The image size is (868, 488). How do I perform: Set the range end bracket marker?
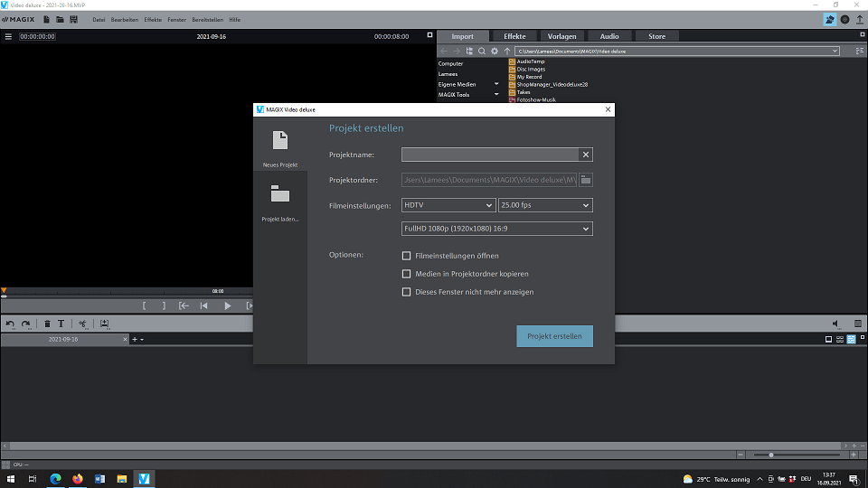click(x=164, y=305)
